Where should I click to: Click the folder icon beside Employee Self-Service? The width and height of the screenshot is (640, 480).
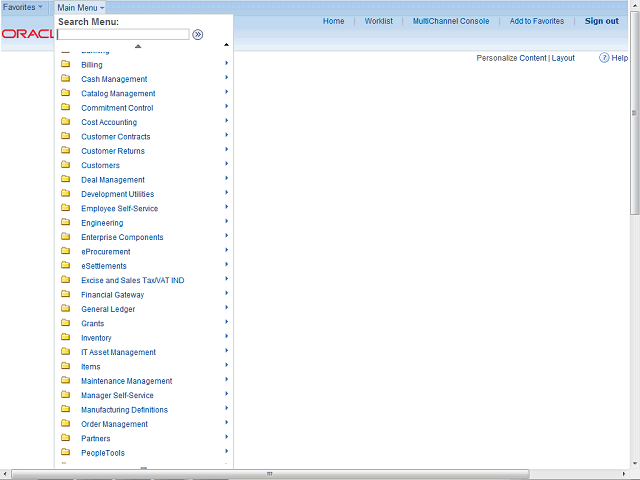click(65, 208)
